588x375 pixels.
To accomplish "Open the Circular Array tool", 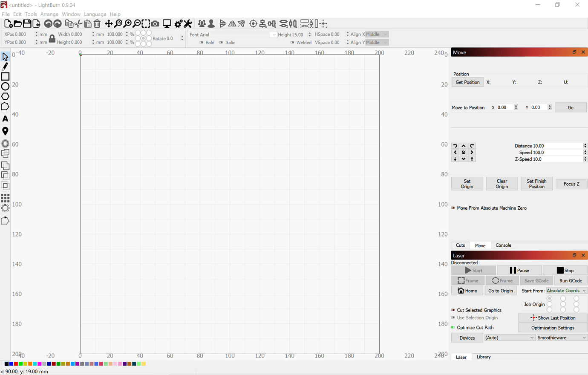I will point(5,208).
